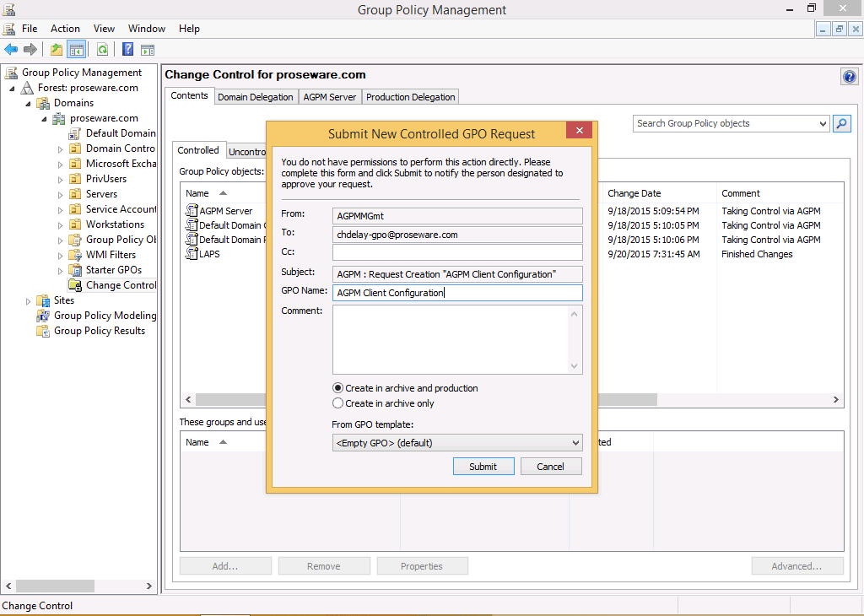Viewport: 864px width, 616px height.
Task: Click the Back arrow in the toolbar
Action: (11, 50)
